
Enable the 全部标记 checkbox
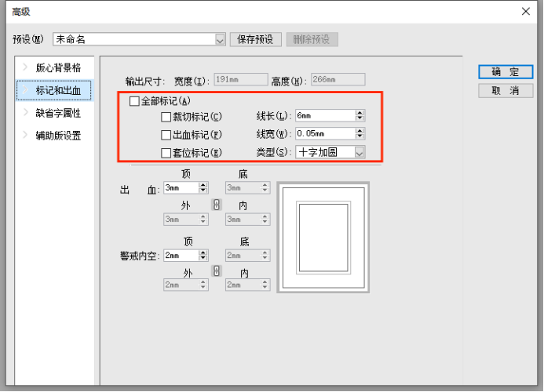point(134,101)
